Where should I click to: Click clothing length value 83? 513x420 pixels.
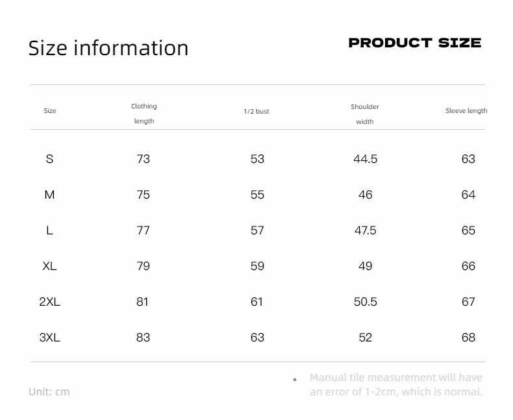point(143,338)
